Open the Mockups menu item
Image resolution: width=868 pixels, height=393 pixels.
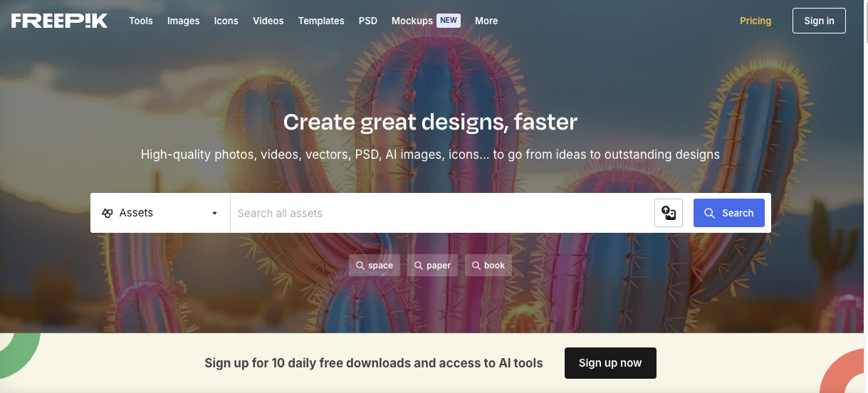412,21
